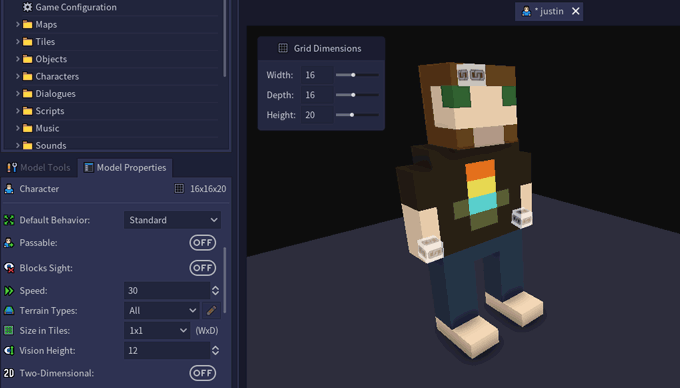Switch to the Model Tools tab
The image size is (680, 388).
click(x=39, y=167)
